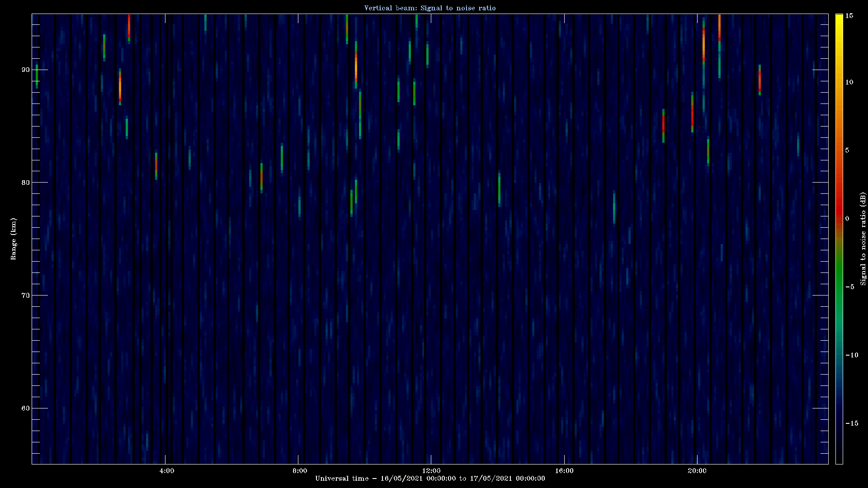Image resolution: width=868 pixels, height=488 pixels.
Task: Click the 8:00 time tick label
Action: coord(300,471)
